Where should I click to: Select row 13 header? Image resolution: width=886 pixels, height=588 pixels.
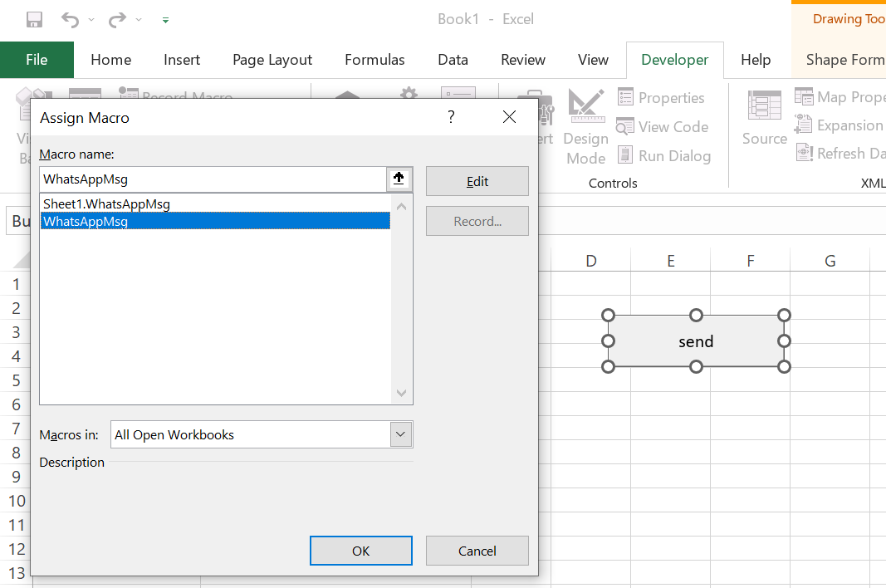coord(16,573)
